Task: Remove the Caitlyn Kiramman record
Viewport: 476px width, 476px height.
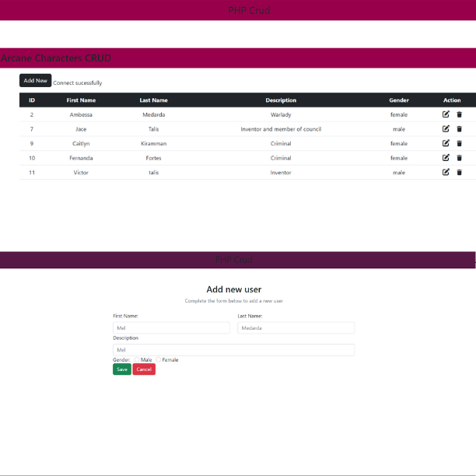Action: pyautogui.click(x=459, y=143)
